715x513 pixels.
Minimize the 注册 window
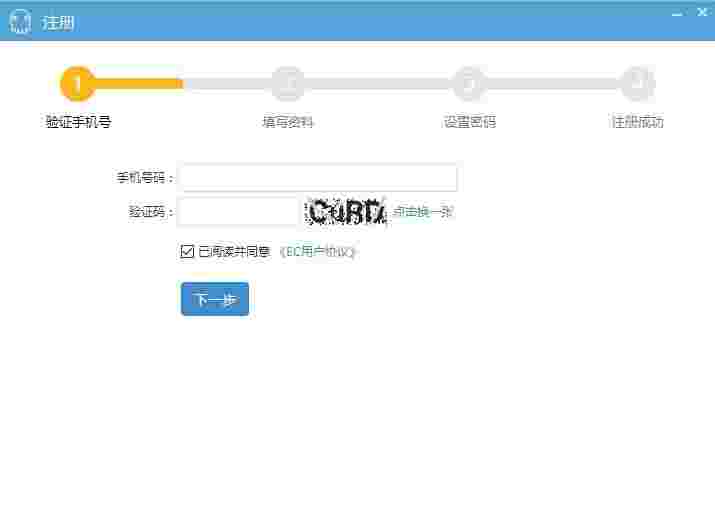pos(677,13)
